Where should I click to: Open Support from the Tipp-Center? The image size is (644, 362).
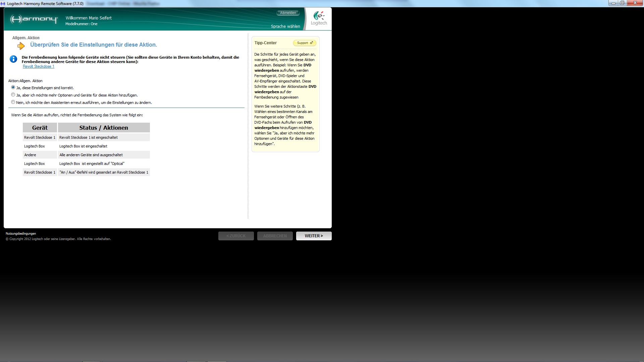pos(305,43)
